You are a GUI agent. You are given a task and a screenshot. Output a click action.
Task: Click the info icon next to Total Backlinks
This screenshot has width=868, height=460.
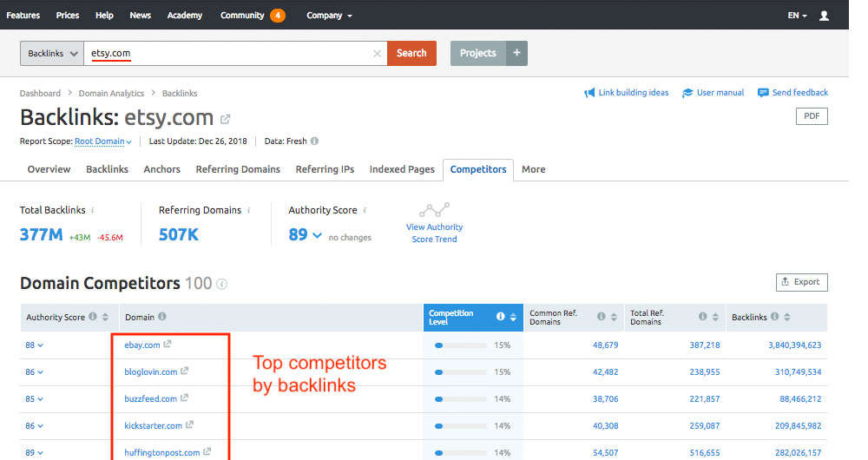[93, 210]
